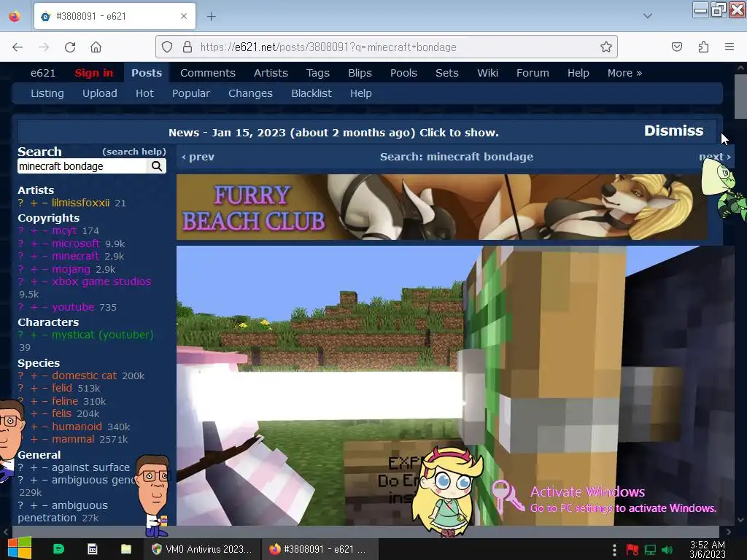
Task: Open a new browser tab
Action: click(211, 17)
